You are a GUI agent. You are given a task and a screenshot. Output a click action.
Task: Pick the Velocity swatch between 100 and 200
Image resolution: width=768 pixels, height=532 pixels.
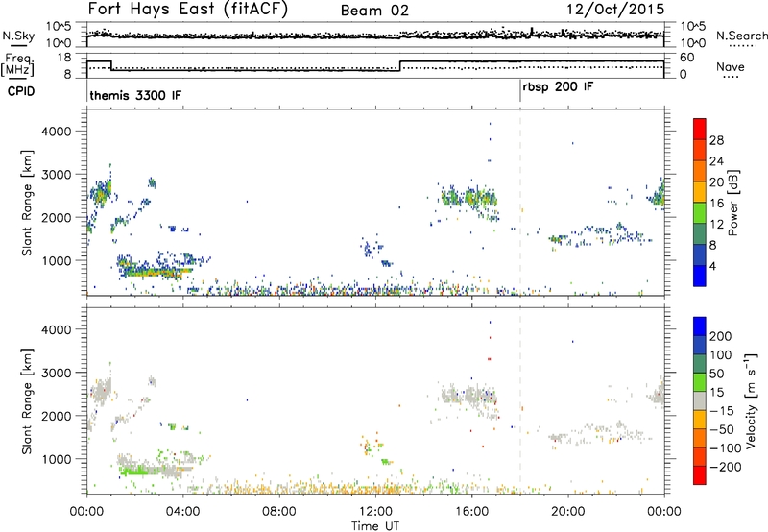(700, 345)
